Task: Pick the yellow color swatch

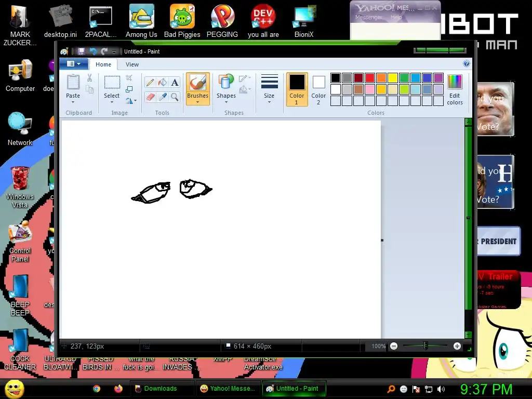Action: click(x=393, y=78)
